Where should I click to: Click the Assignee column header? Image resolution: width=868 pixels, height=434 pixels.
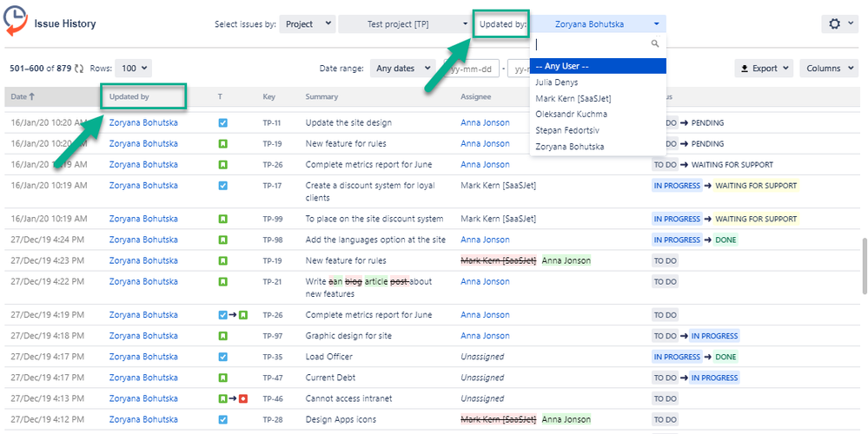tap(475, 96)
